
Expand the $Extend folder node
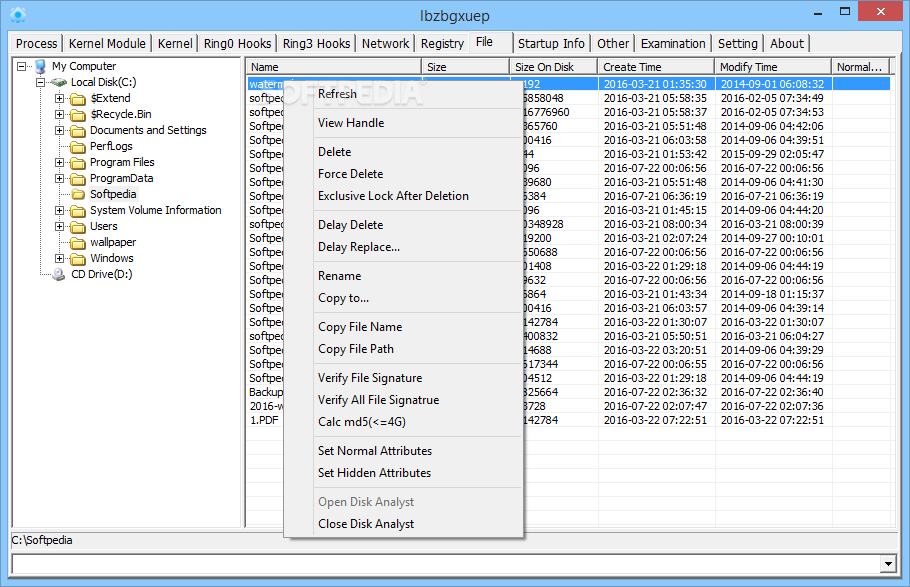(x=60, y=98)
